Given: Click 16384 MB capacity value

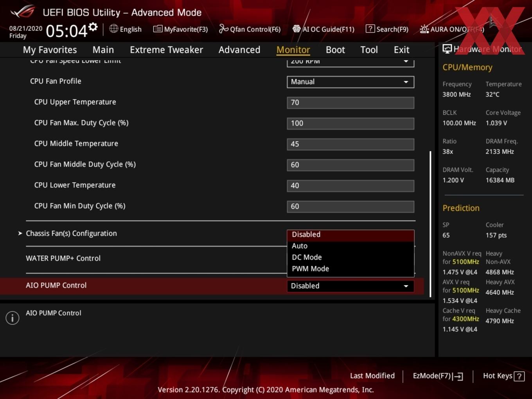Looking at the screenshot, I should pos(500,180).
